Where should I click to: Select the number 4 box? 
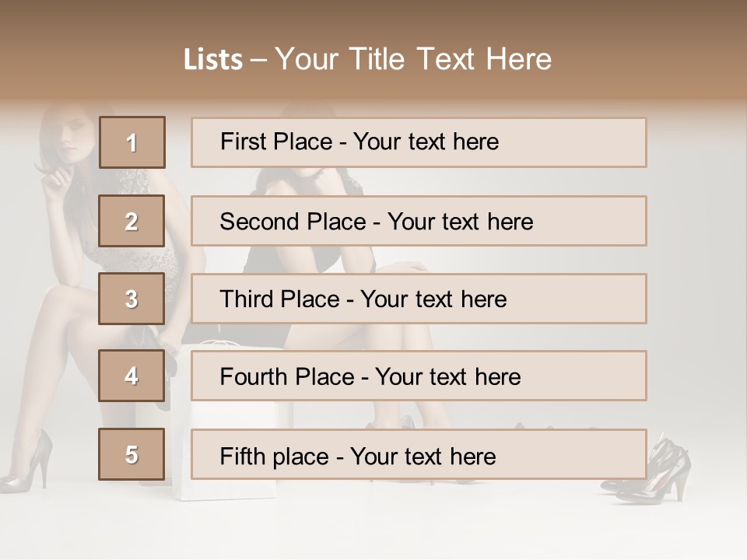click(x=132, y=376)
